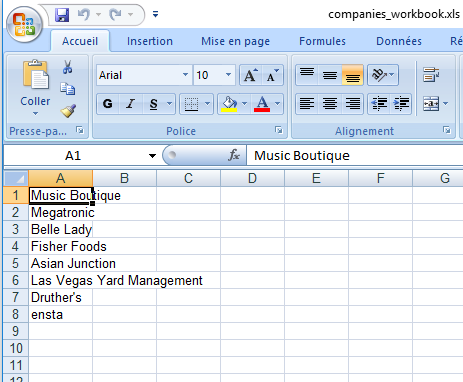Open the borders style dropdown arrow
The image size is (463, 382).
click(x=207, y=104)
